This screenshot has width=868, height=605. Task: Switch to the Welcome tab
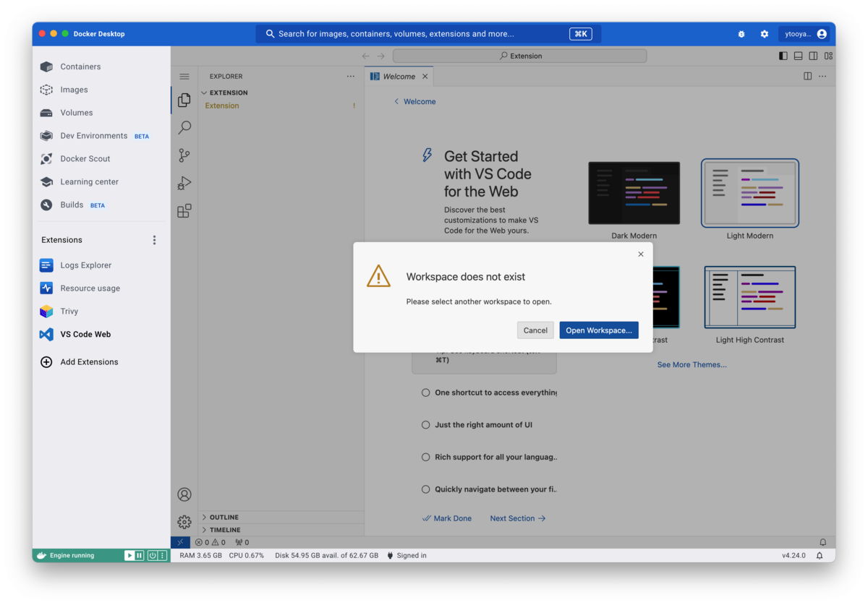pyautogui.click(x=399, y=77)
